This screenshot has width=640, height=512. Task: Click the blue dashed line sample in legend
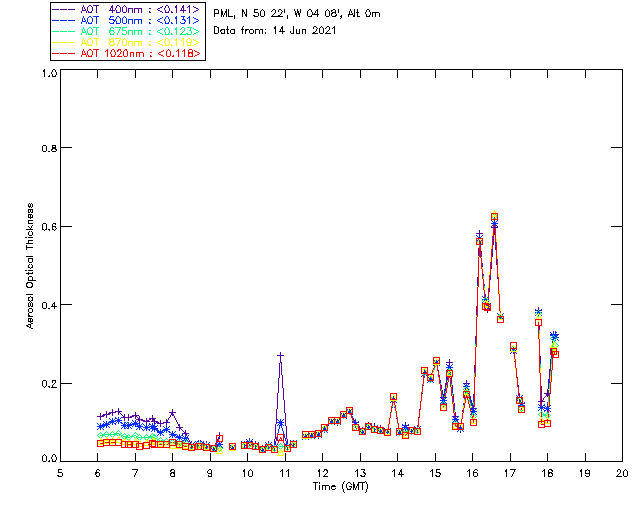click(x=64, y=20)
